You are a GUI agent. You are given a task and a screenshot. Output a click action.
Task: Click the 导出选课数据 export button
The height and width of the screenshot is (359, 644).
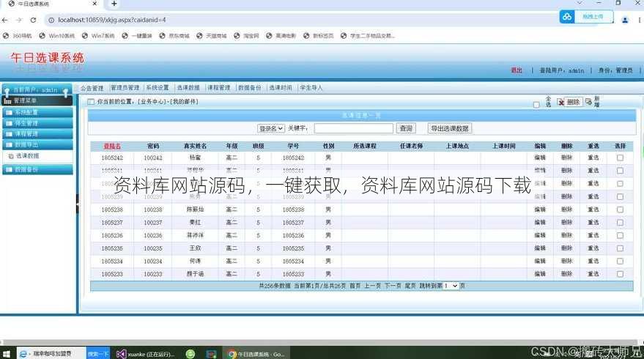tap(450, 128)
